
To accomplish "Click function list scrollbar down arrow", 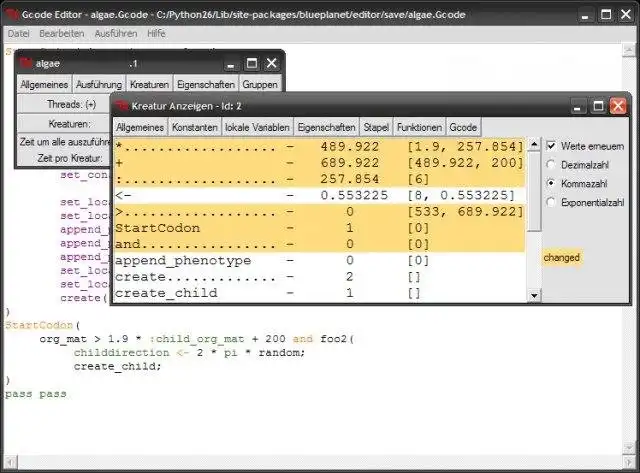I will tap(534, 295).
